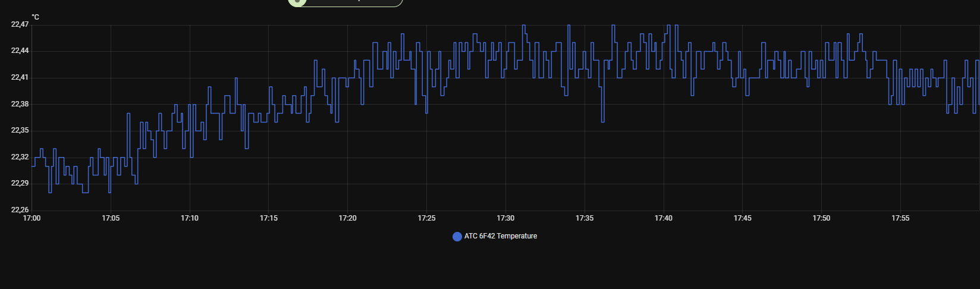The height and width of the screenshot is (289, 980).
Task: Click the 17:30 time axis label
Action: (x=505, y=218)
